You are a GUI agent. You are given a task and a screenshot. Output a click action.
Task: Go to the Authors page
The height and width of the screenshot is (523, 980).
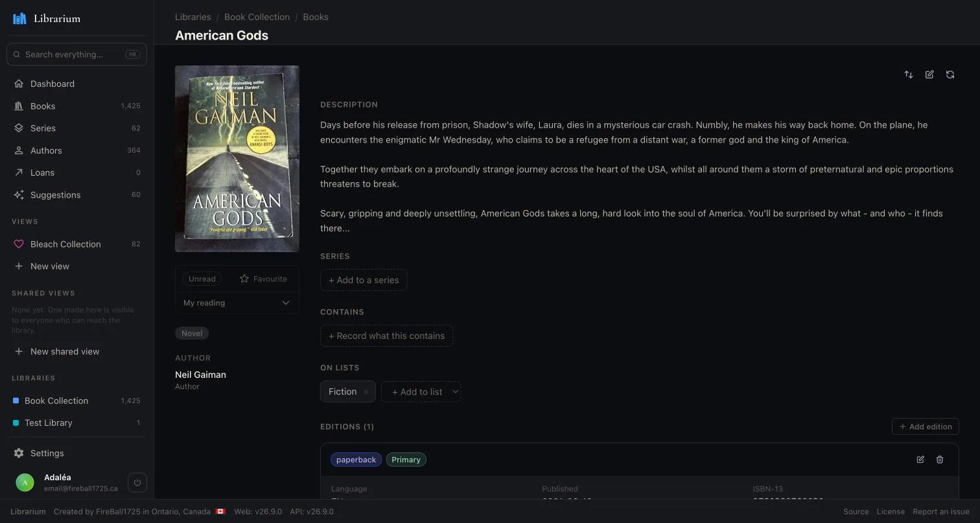coord(76,150)
